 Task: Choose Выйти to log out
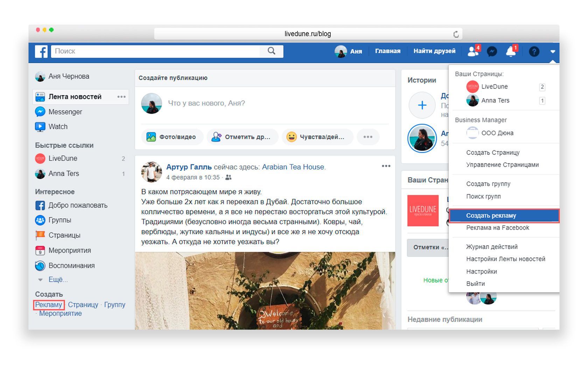[x=475, y=284]
